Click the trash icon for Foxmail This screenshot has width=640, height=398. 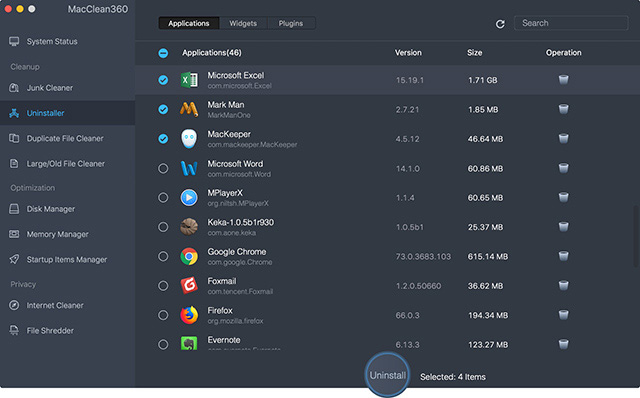pos(563,285)
